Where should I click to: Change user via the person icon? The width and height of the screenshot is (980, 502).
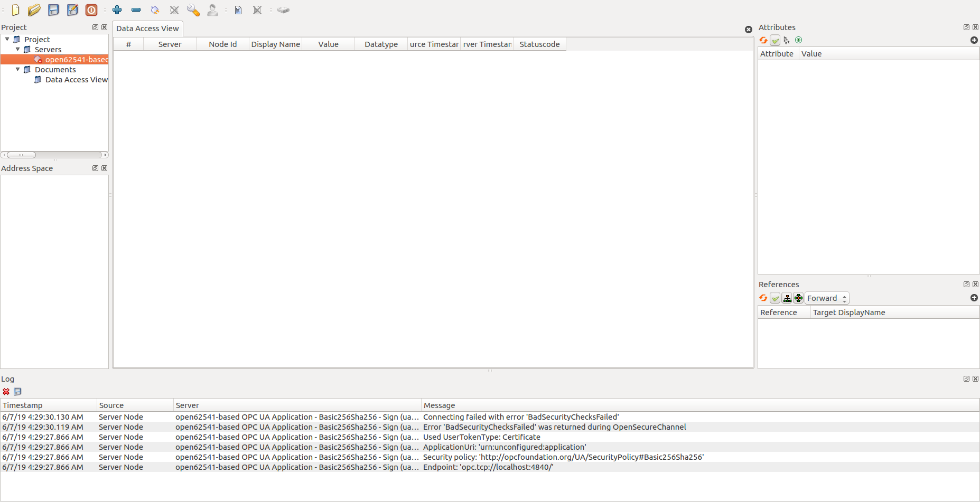click(212, 10)
